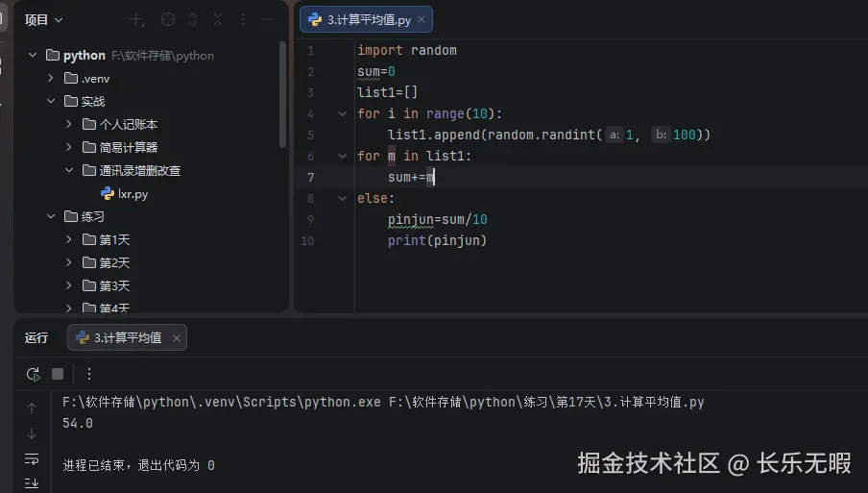Click the 运行 tool window label
This screenshot has height=493, width=868.
click(x=36, y=338)
